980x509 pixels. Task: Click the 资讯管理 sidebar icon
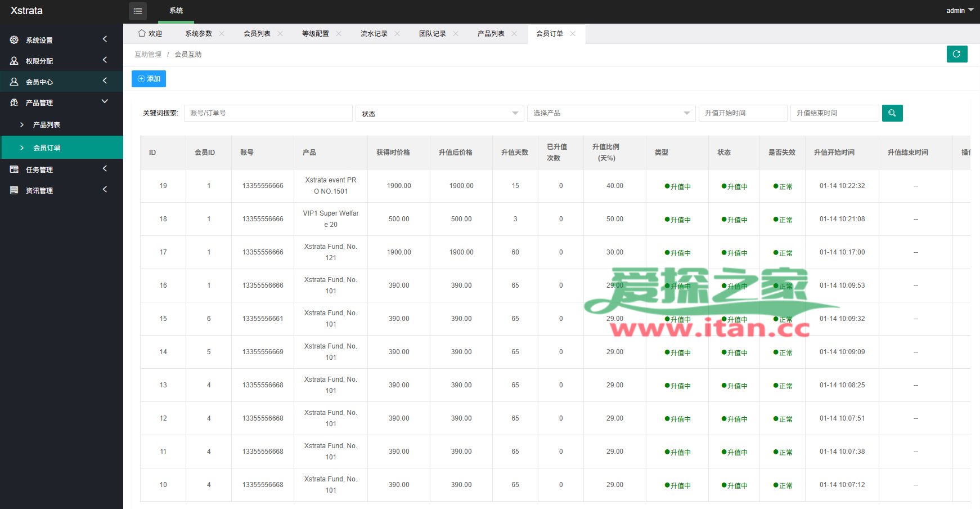[14, 190]
